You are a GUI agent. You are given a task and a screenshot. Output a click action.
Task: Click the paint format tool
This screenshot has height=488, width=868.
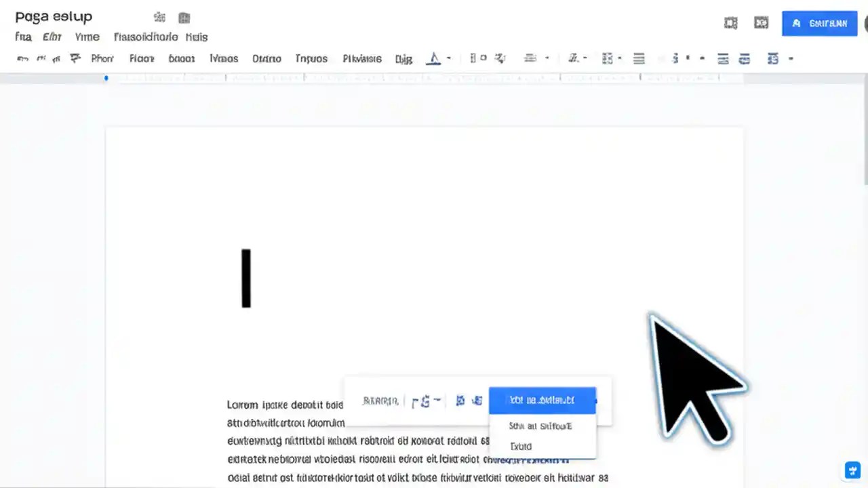click(75, 58)
